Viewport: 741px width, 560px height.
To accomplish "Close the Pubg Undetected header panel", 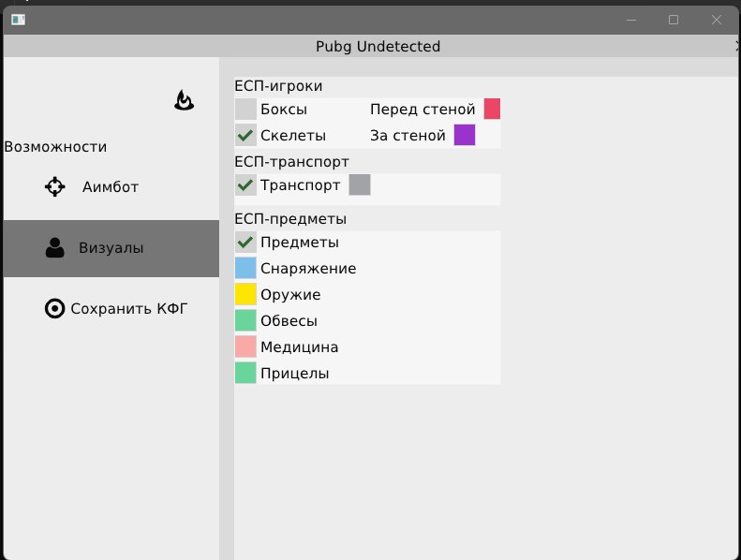I will point(736,46).
